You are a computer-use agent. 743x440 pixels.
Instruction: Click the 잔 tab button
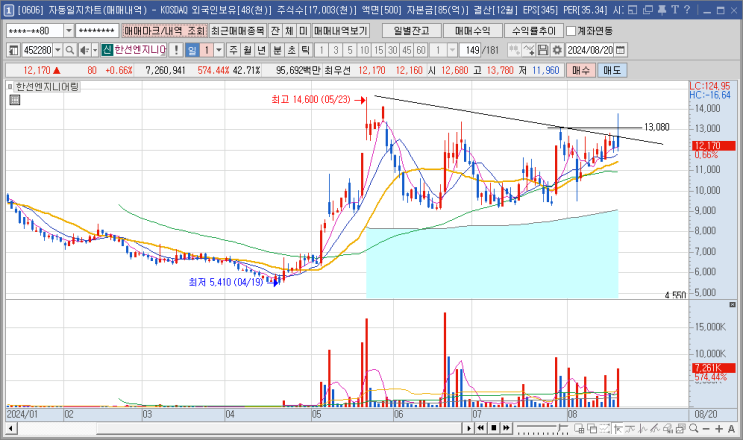pos(275,31)
